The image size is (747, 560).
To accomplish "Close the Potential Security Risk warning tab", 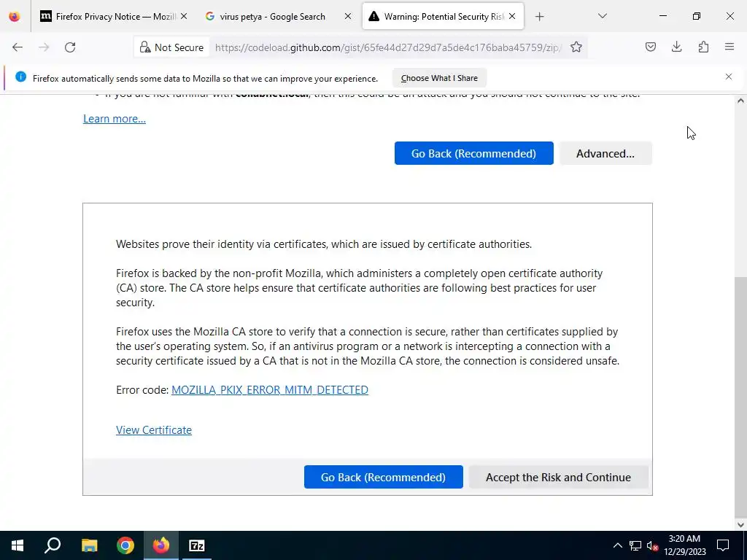I will coord(512,16).
